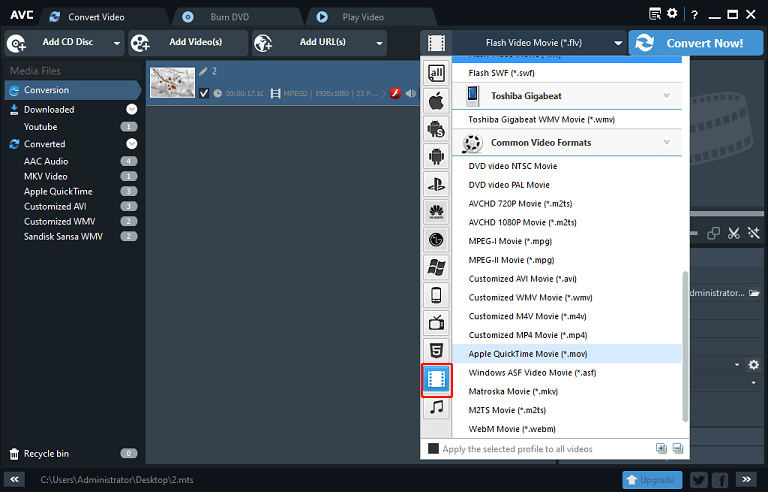Click the Recycle bin trash icon
This screenshot has width=768, height=492.
[14, 454]
